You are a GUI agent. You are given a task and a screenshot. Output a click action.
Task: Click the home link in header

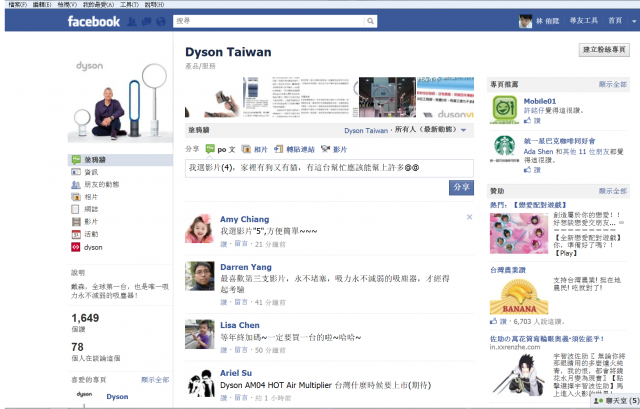[x=615, y=21]
